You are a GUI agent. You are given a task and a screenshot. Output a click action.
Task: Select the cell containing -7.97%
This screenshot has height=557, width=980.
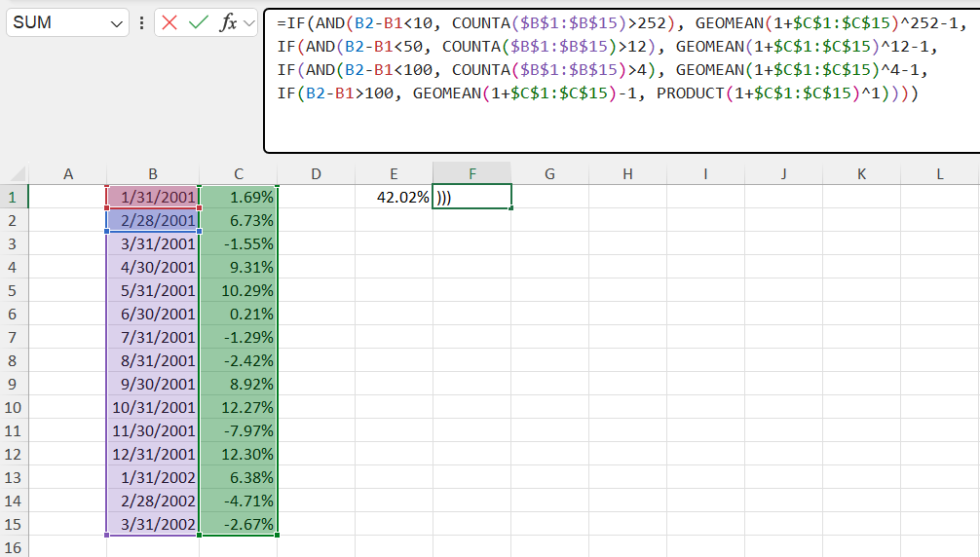[x=239, y=430]
